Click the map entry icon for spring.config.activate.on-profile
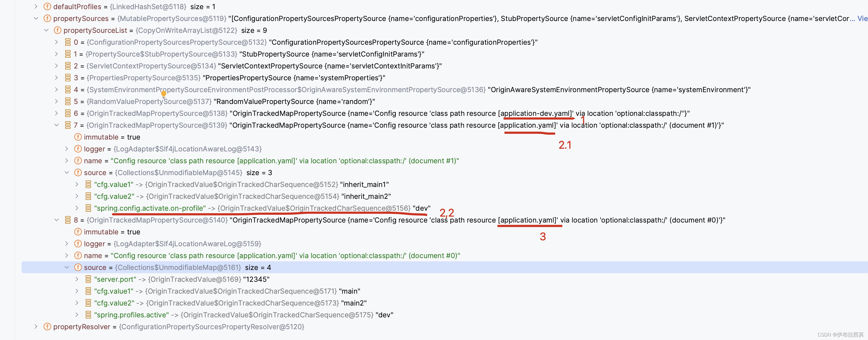This screenshot has width=868, height=340. (x=88, y=208)
